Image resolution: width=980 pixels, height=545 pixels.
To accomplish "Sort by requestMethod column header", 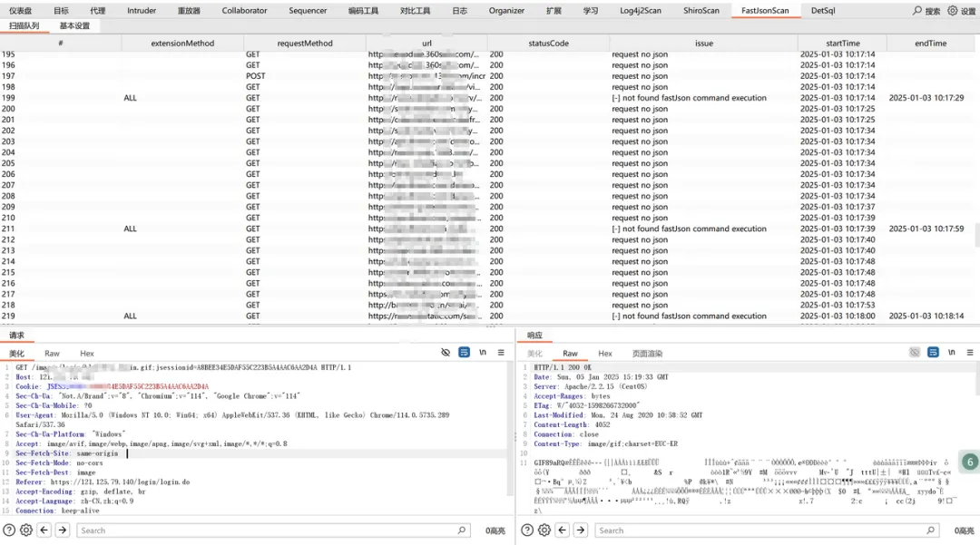I will 305,44.
